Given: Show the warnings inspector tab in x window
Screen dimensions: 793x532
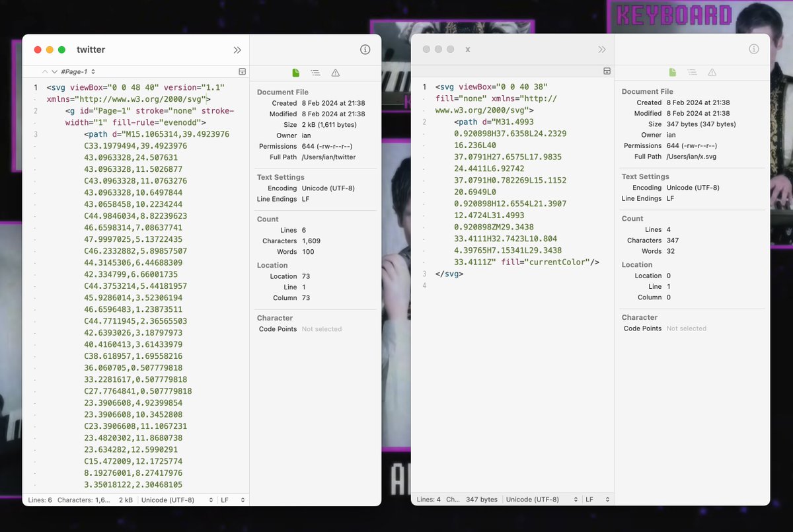Looking at the screenshot, I should pos(712,72).
